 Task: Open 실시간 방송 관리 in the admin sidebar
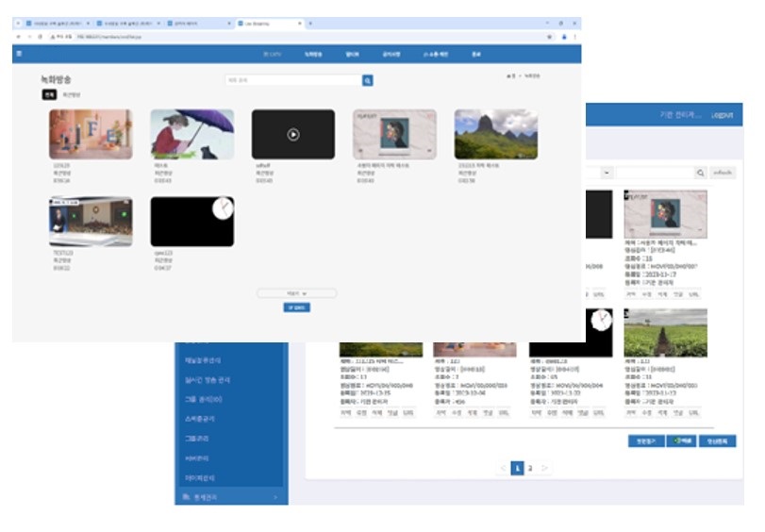tap(208, 380)
